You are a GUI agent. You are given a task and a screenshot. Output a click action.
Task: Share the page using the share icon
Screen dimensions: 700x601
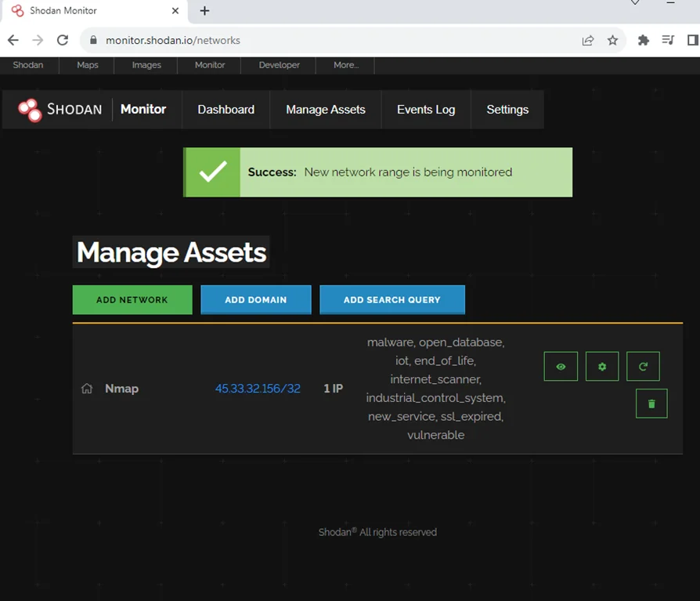point(588,40)
